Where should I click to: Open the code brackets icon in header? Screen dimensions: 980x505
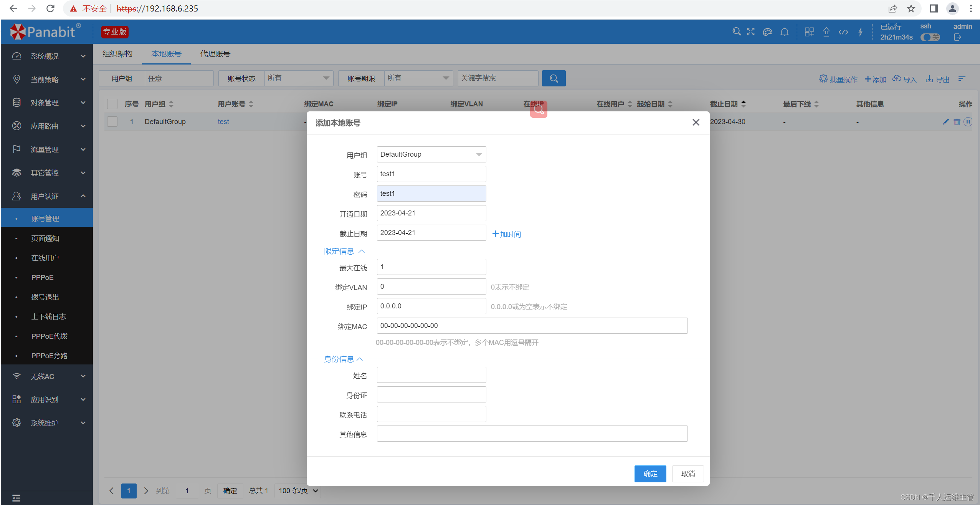pyautogui.click(x=843, y=32)
